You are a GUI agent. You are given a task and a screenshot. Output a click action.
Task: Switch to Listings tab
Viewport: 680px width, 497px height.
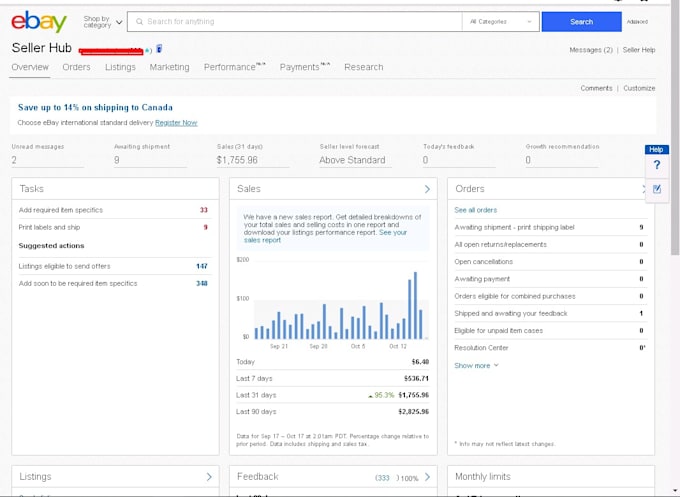[120, 67]
